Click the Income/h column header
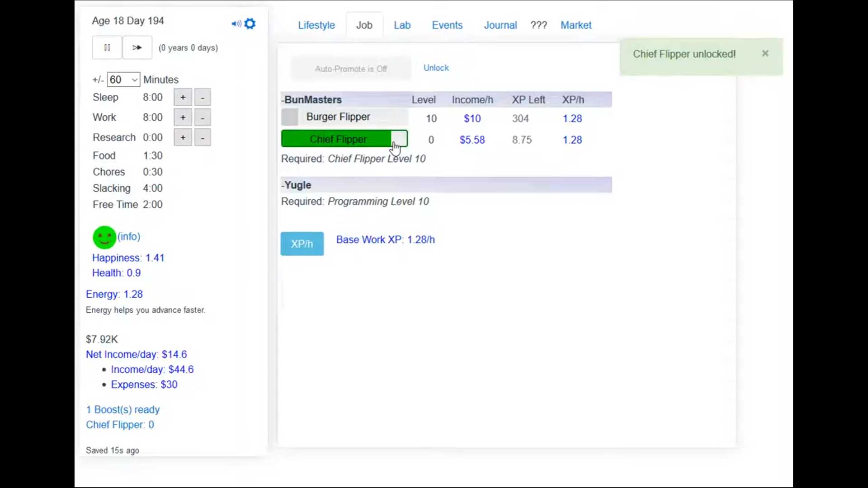The width and height of the screenshot is (868, 488). click(x=472, y=100)
